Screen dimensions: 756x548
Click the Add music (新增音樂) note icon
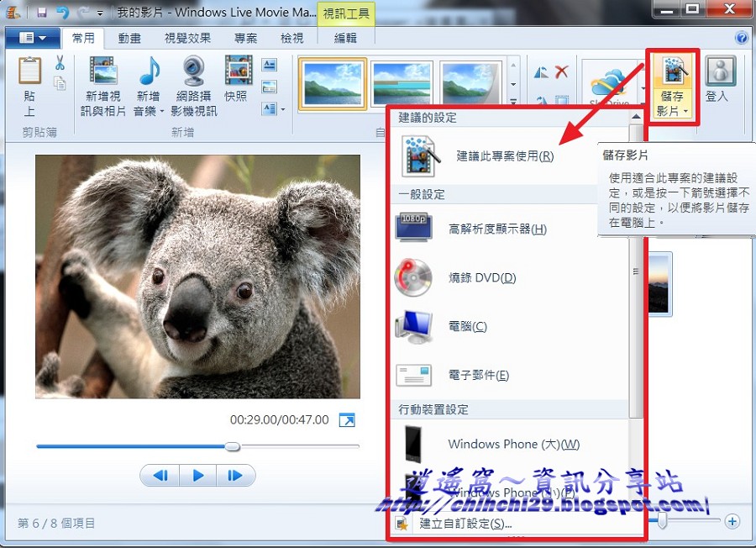coord(150,71)
